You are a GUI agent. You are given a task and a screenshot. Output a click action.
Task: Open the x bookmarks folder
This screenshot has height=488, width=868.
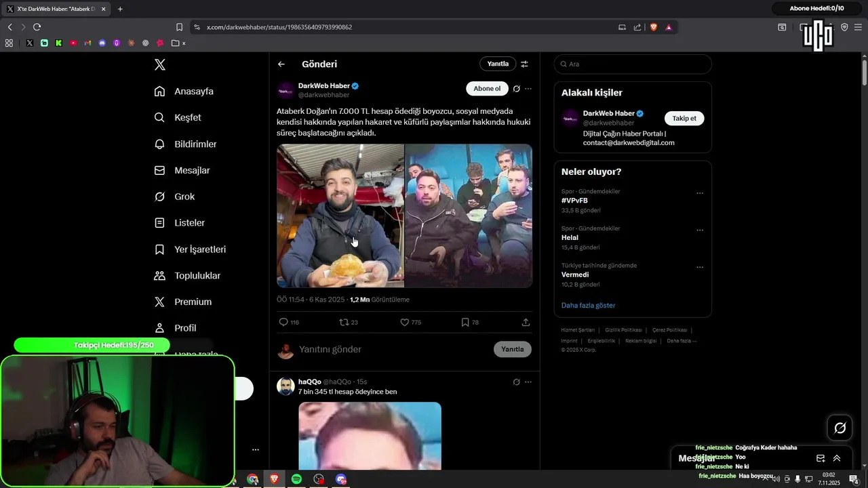179,43
